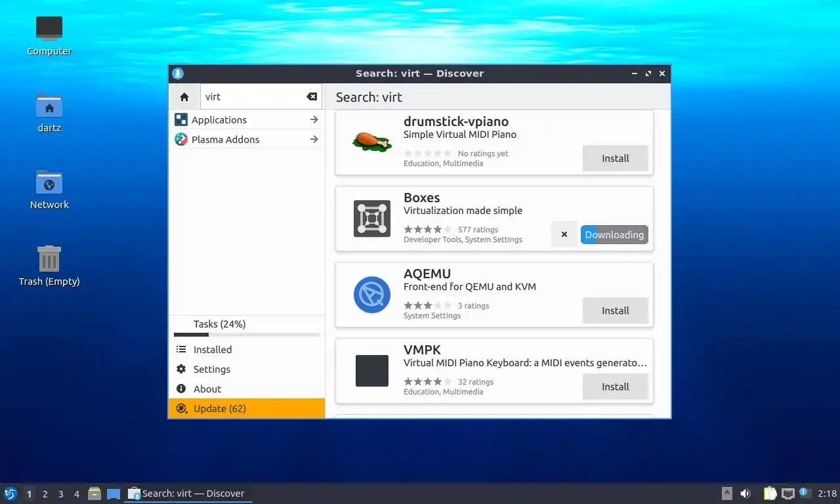Click the AQEMU app icon
Viewport: 840px width, 504px height.
pos(372,295)
